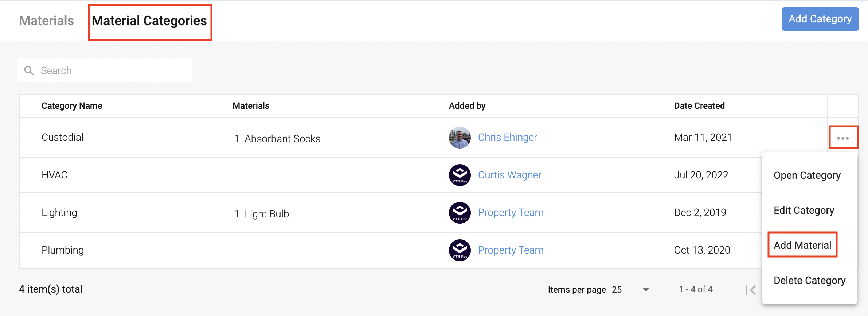Viewport: 868px width, 316px height.
Task: Click Chris Ehinger's profile avatar
Action: 460,138
